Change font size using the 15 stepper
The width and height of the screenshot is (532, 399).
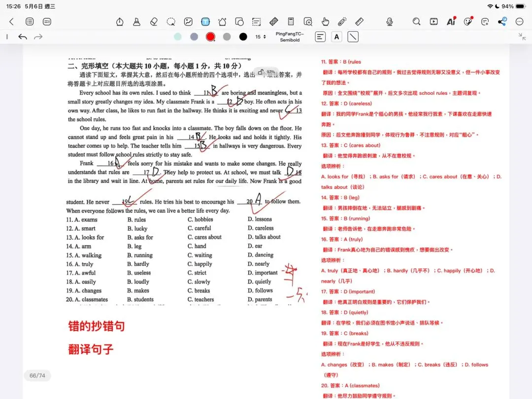(x=261, y=36)
